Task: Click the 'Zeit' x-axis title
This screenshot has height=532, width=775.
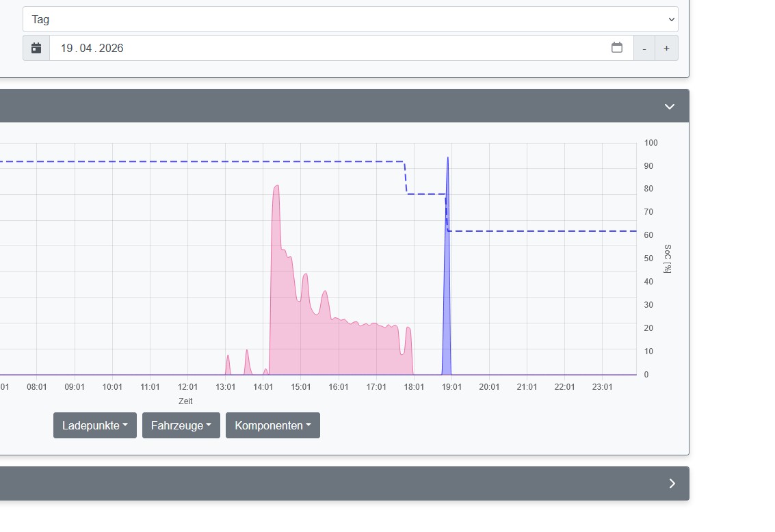Action: [x=185, y=401]
